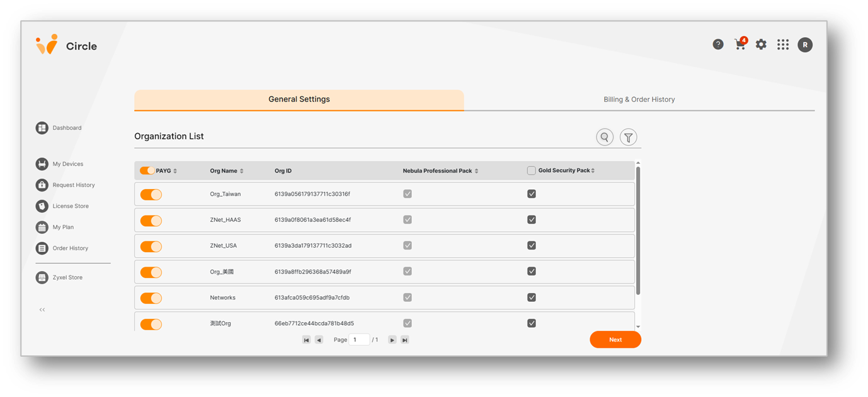This screenshot has width=868, height=397.
Task: Open Zyxel Store link in sidebar
Action: click(x=67, y=277)
